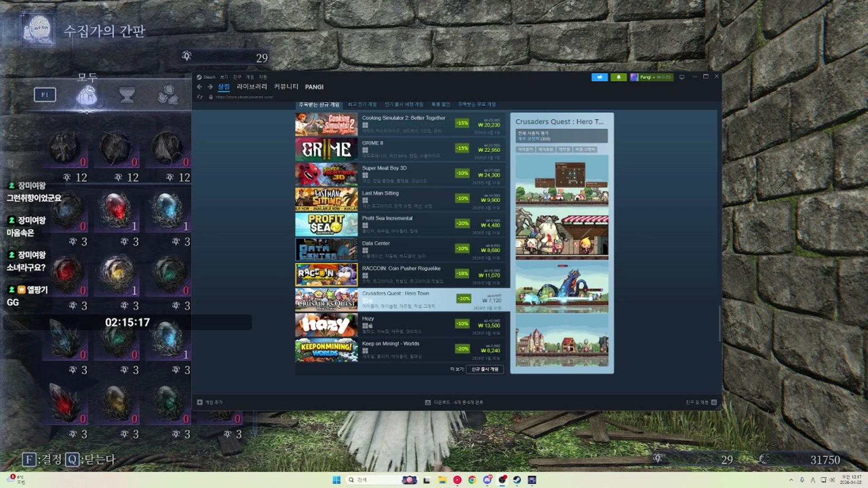Open friends and chat icon

click(x=714, y=402)
